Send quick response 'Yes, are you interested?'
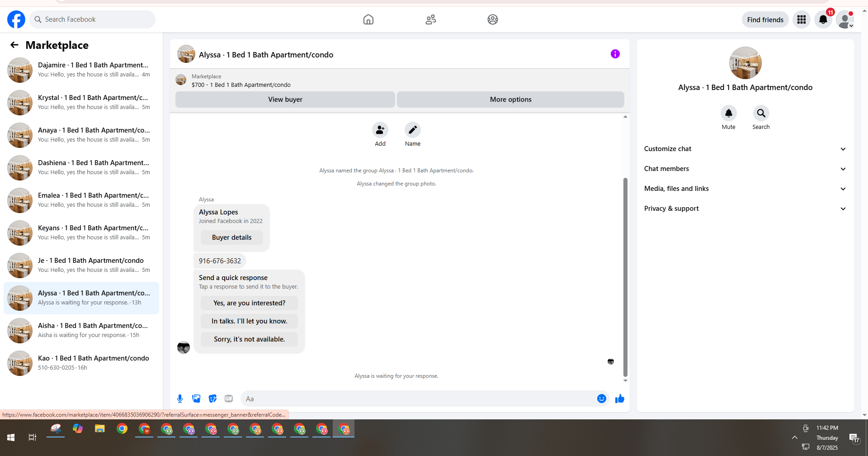Screen dimensions: 868x456 pos(250,303)
